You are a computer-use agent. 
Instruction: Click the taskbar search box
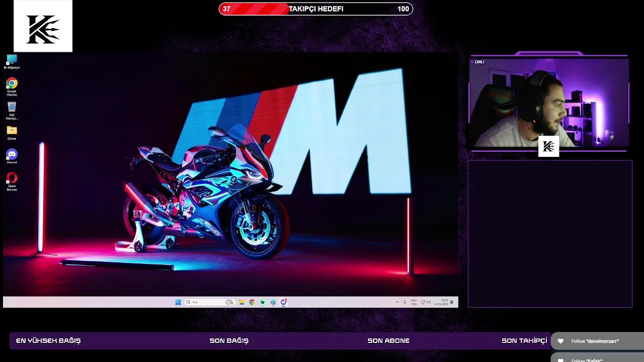coord(210,302)
